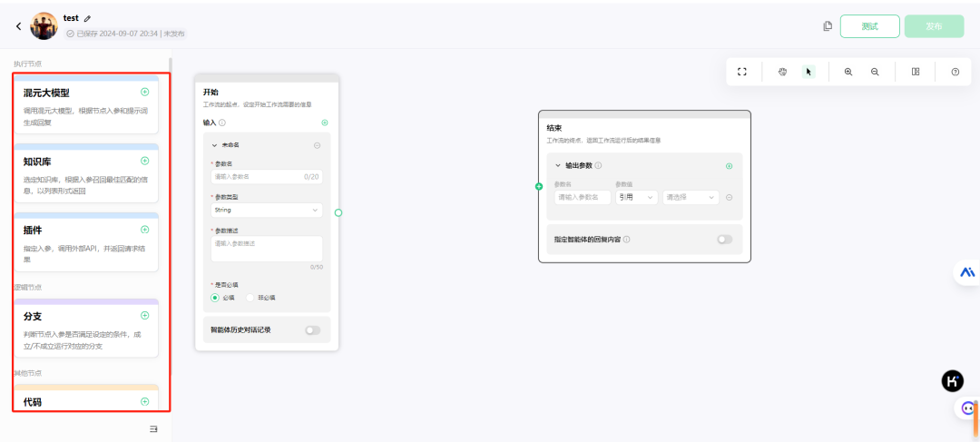The width and height of the screenshot is (980, 442).
Task: Click the 发布 button
Action: click(x=933, y=26)
